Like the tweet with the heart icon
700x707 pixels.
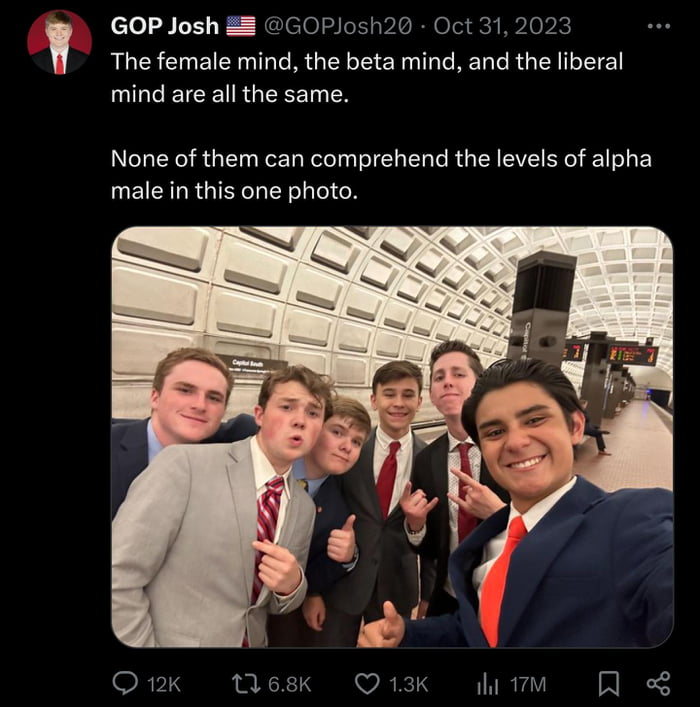367,683
